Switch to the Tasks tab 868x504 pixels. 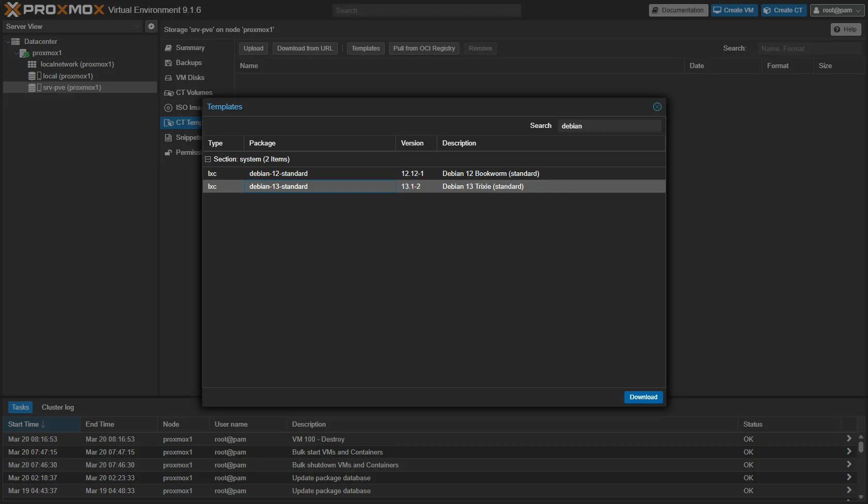[x=20, y=408]
